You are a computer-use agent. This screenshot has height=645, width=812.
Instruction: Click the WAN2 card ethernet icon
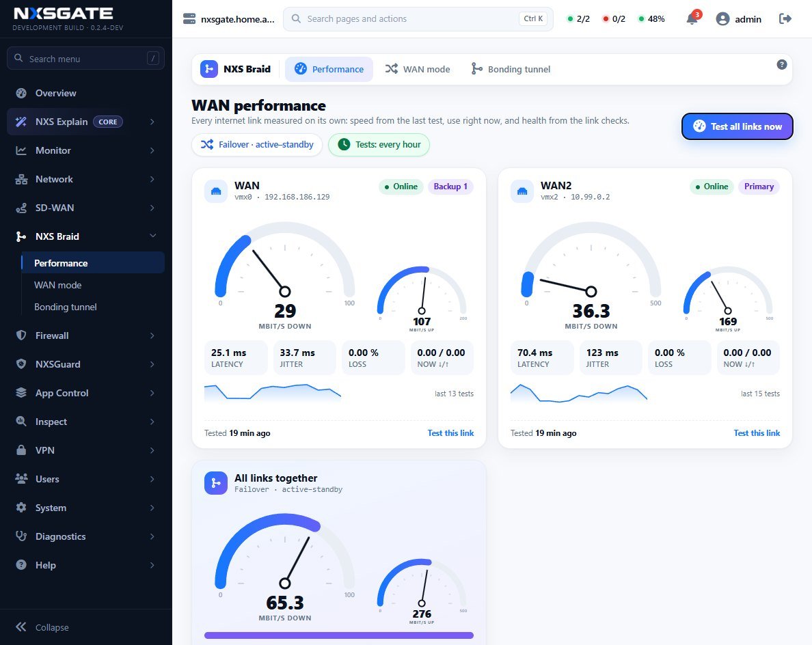click(522, 191)
